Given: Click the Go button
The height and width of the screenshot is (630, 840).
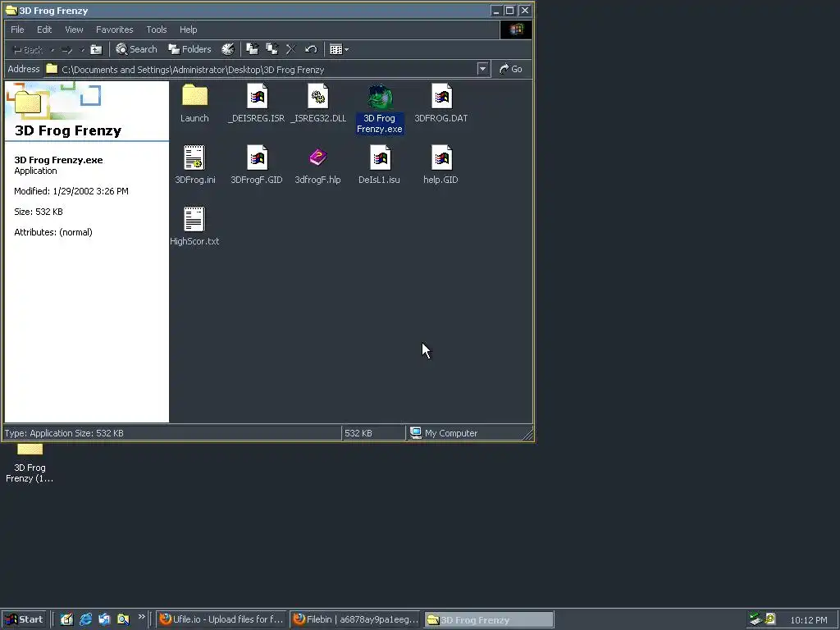Looking at the screenshot, I should [x=510, y=69].
